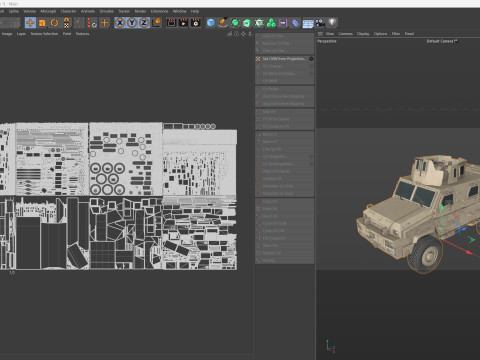Select the Move tool
The width and height of the screenshot is (480, 360).
30,23
